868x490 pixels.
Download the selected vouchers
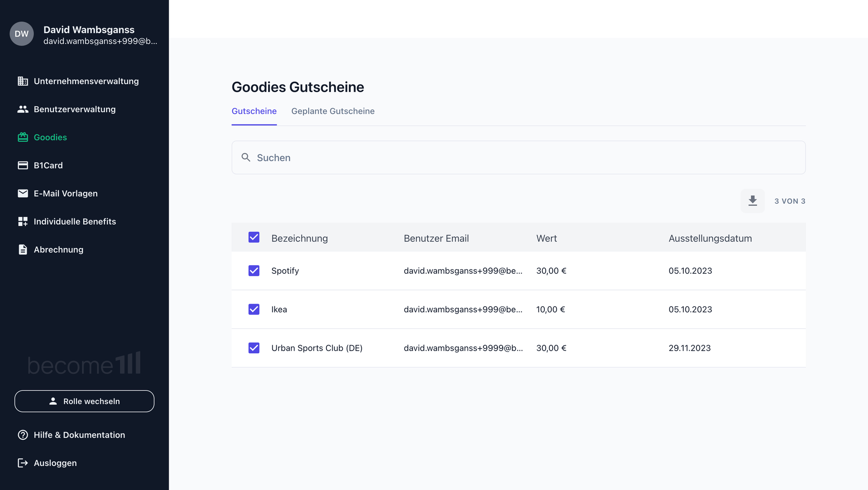tap(752, 201)
